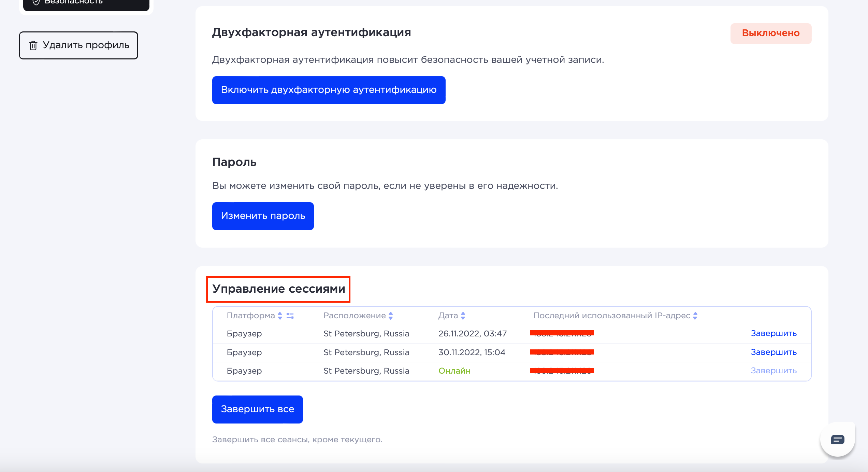This screenshot has width=868, height=472.
Task: Open the chat support widget icon
Action: [x=838, y=439]
